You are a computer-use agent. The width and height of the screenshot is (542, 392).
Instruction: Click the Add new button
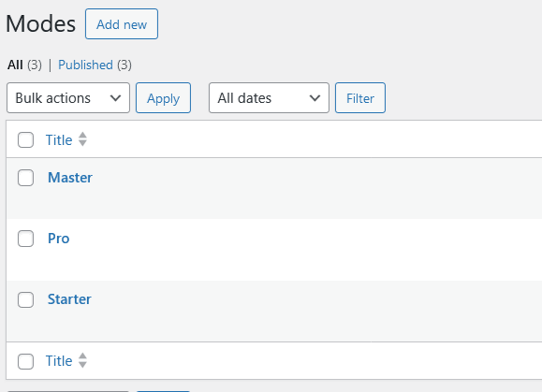point(122,23)
